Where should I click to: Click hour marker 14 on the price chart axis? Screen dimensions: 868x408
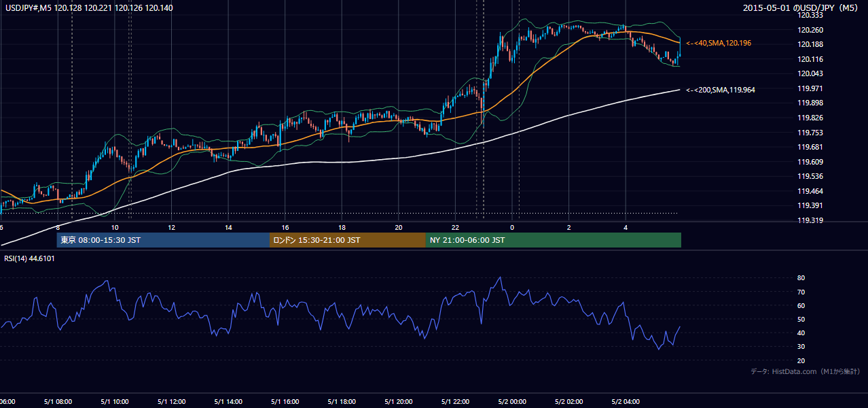click(228, 228)
